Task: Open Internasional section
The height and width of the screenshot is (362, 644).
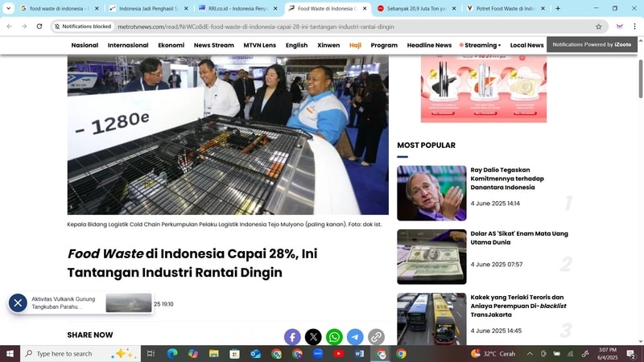Action: tap(128, 45)
